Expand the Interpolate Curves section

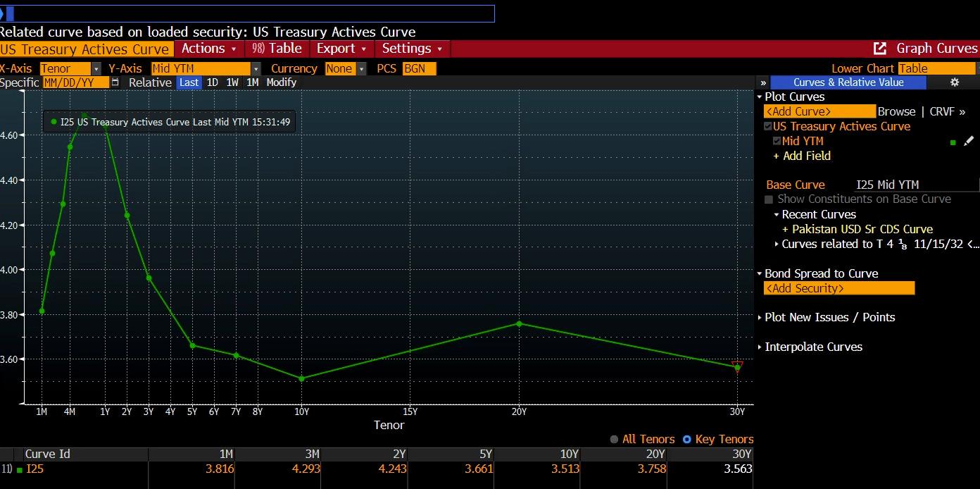click(760, 347)
